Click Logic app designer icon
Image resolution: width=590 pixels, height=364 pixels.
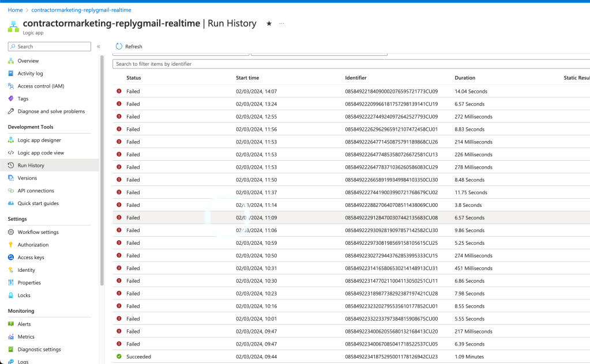coord(11,140)
